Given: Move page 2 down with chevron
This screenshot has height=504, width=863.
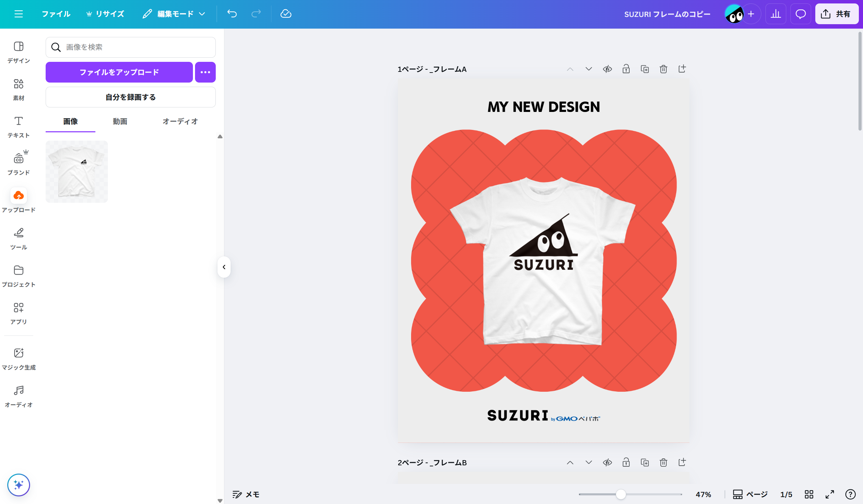Looking at the screenshot, I should pyautogui.click(x=589, y=463).
